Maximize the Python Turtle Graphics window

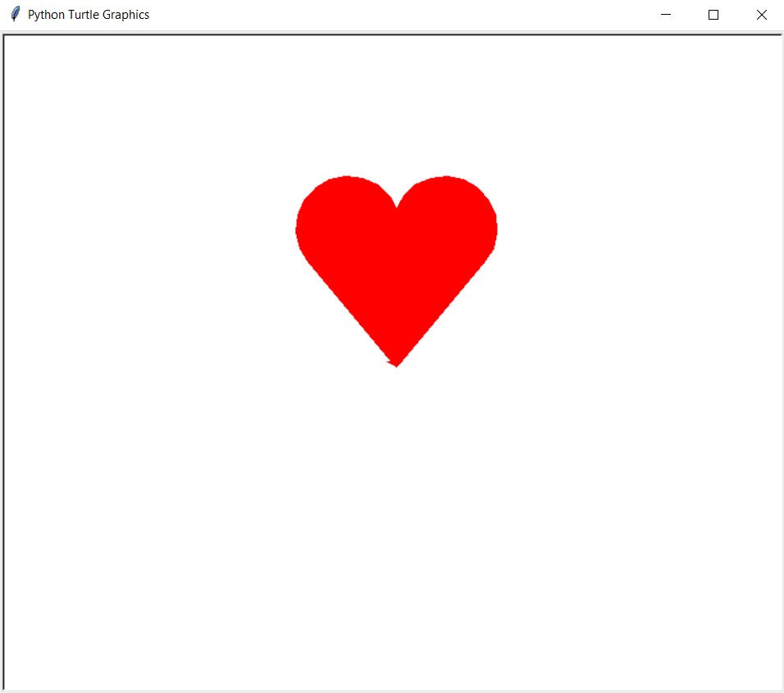(x=713, y=15)
